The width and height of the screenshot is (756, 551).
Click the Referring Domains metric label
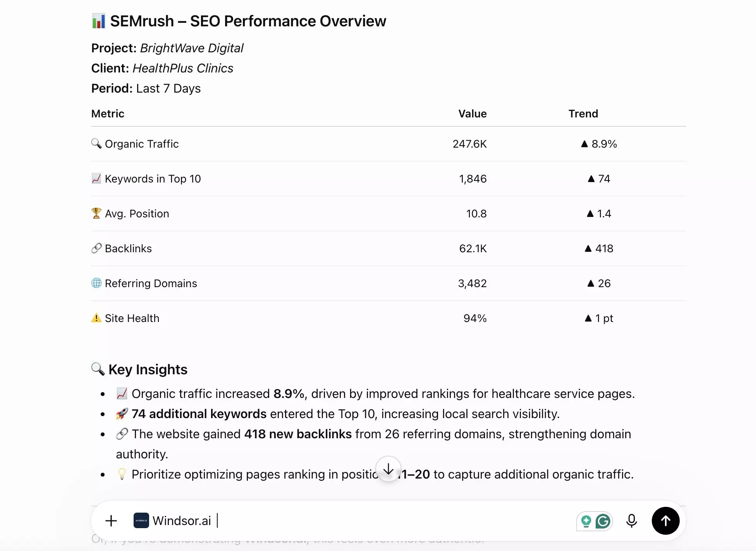151,283
